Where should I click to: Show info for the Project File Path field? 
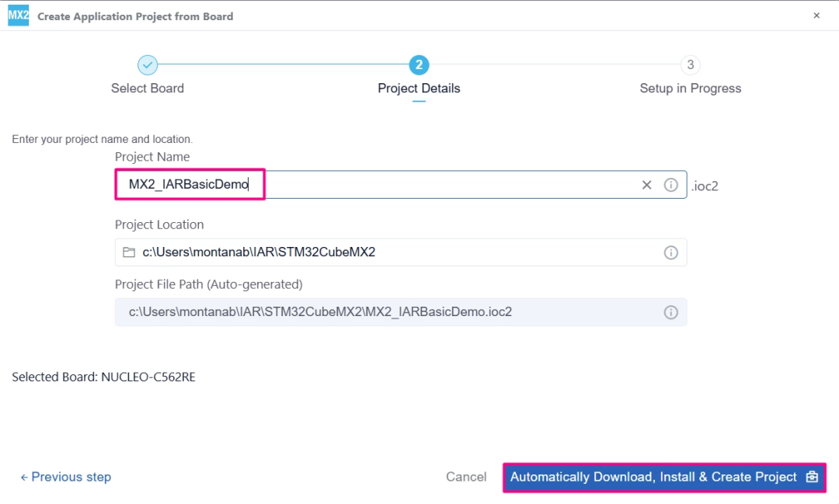click(x=670, y=312)
